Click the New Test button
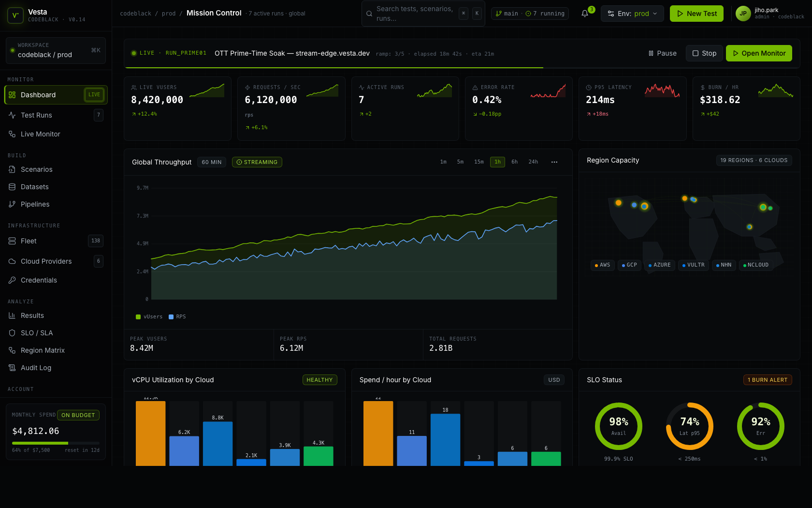Image resolution: width=812 pixels, height=508 pixels. 696,14
